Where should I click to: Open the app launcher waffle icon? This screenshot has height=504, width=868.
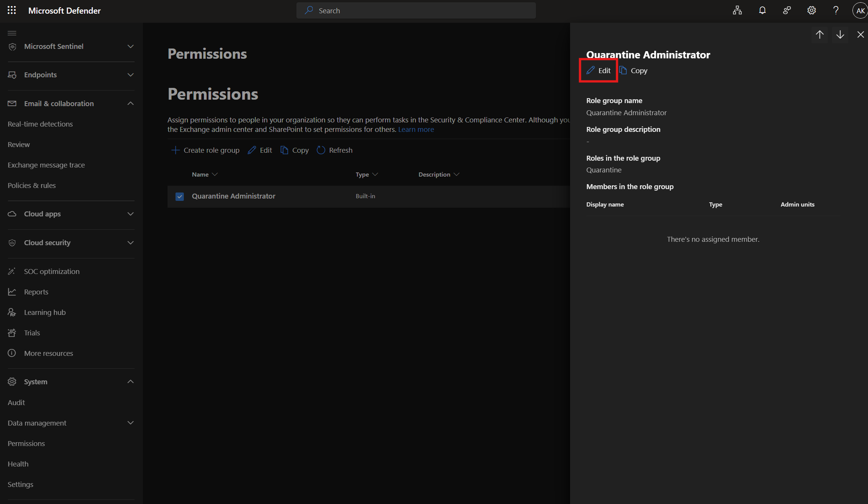click(12, 10)
